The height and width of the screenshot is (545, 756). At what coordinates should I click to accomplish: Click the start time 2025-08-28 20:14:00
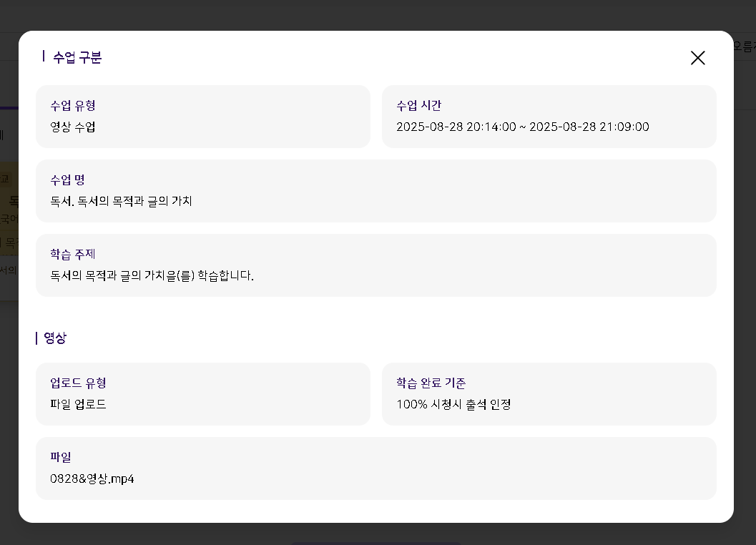(x=456, y=127)
